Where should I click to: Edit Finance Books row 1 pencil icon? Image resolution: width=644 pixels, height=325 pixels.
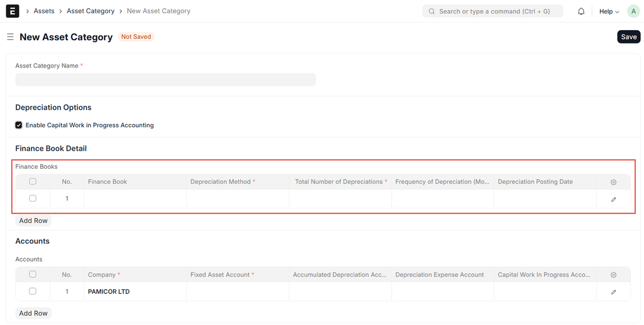[x=613, y=199]
